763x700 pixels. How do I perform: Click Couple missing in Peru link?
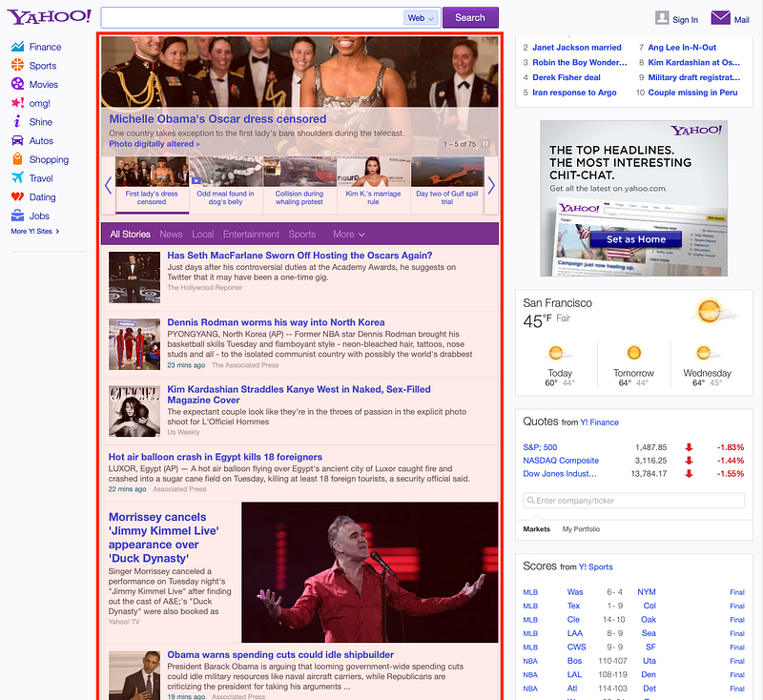point(692,93)
